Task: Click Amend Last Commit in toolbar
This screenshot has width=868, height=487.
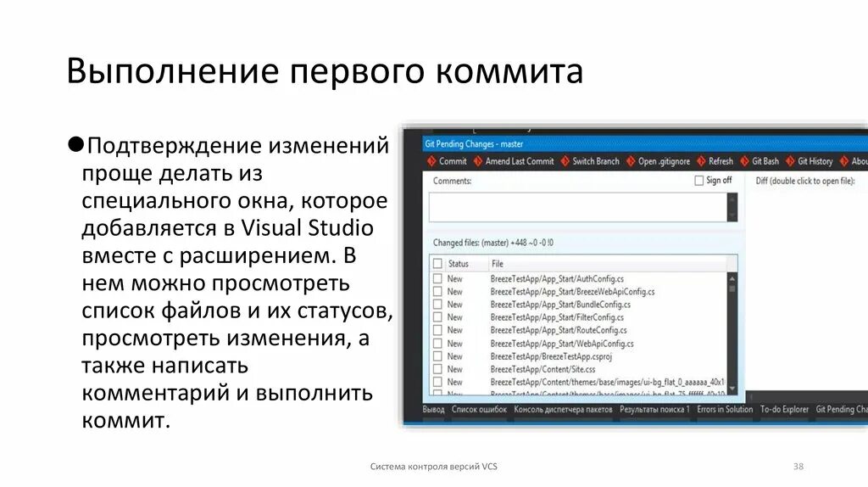Action: (x=513, y=161)
